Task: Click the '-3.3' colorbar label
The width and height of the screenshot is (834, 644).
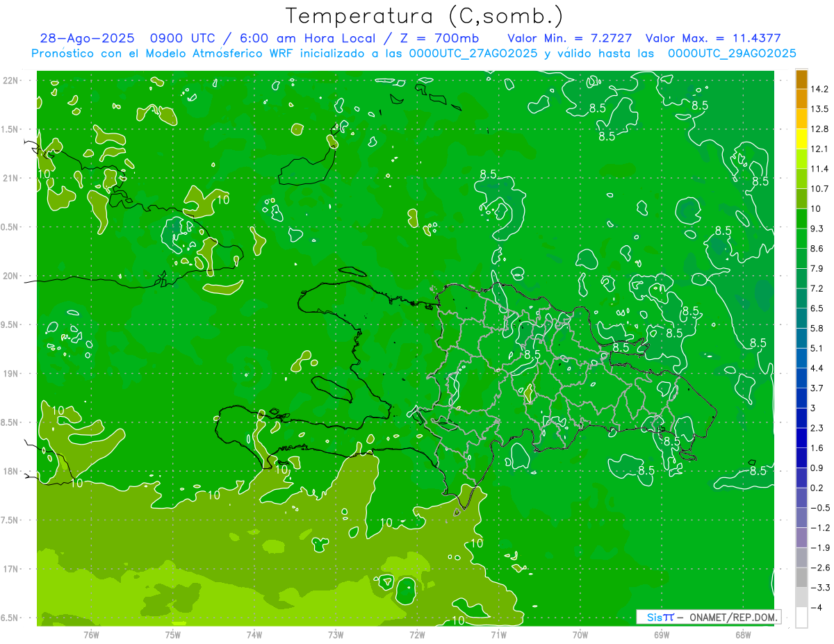Action: [x=819, y=588]
